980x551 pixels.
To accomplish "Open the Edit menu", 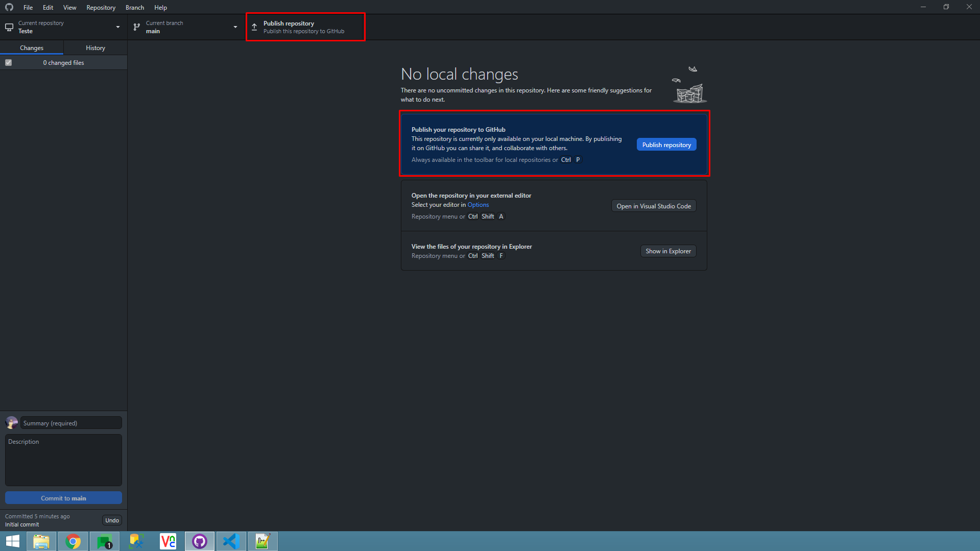I will pyautogui.click(x=48, y=7).
